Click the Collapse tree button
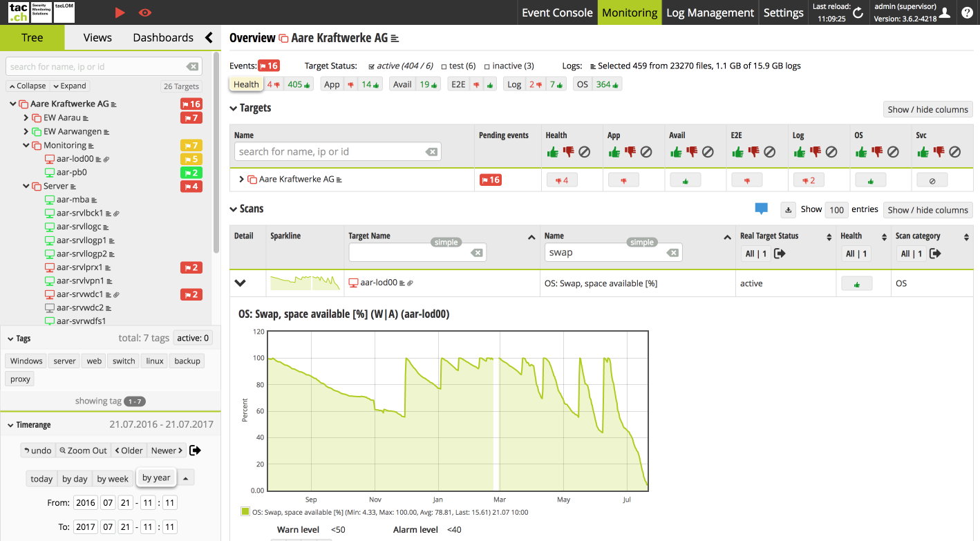The width and height of the screenshot is (980, 541). 27,86
